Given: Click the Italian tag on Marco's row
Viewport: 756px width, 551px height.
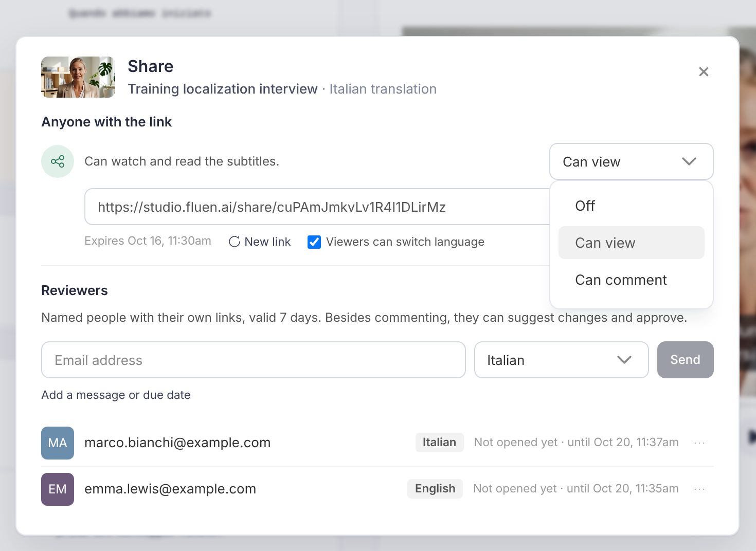Looking at the screenshot, I should point(439,443).
